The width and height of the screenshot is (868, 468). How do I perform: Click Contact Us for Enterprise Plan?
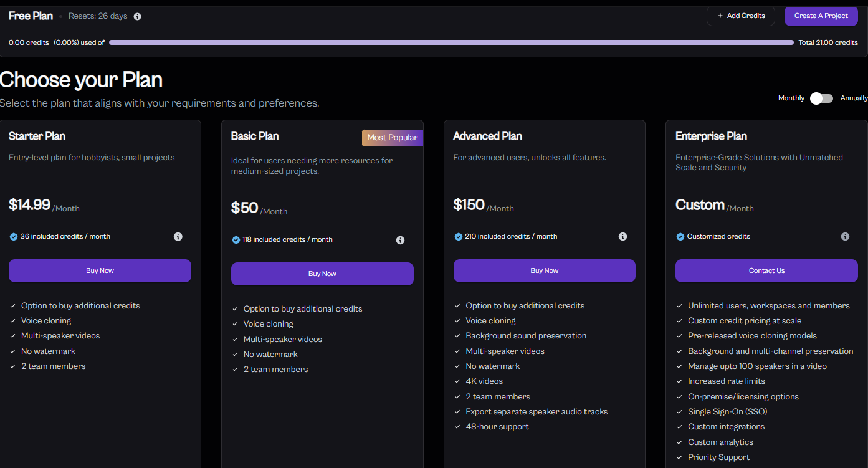766,271
